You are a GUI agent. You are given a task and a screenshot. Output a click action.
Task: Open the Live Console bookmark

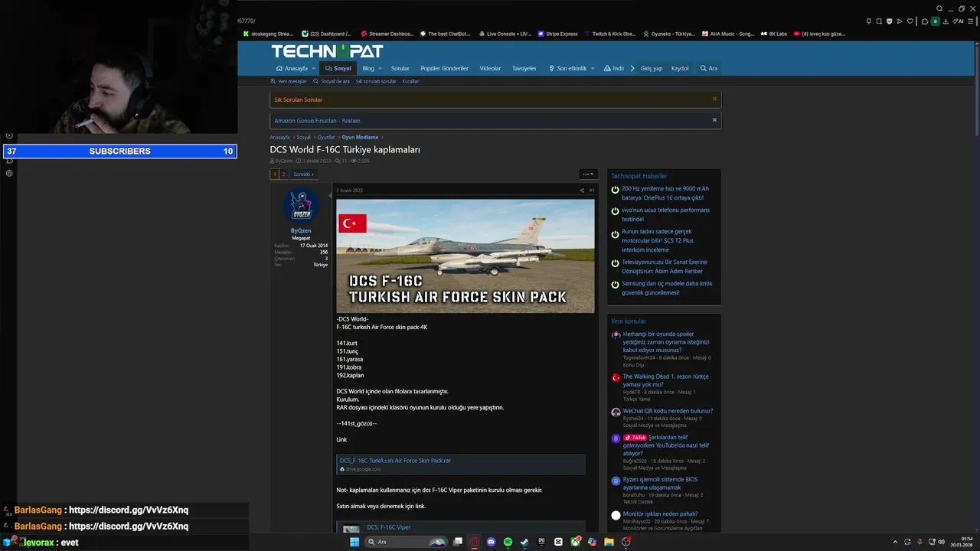(x=505, y=34)
